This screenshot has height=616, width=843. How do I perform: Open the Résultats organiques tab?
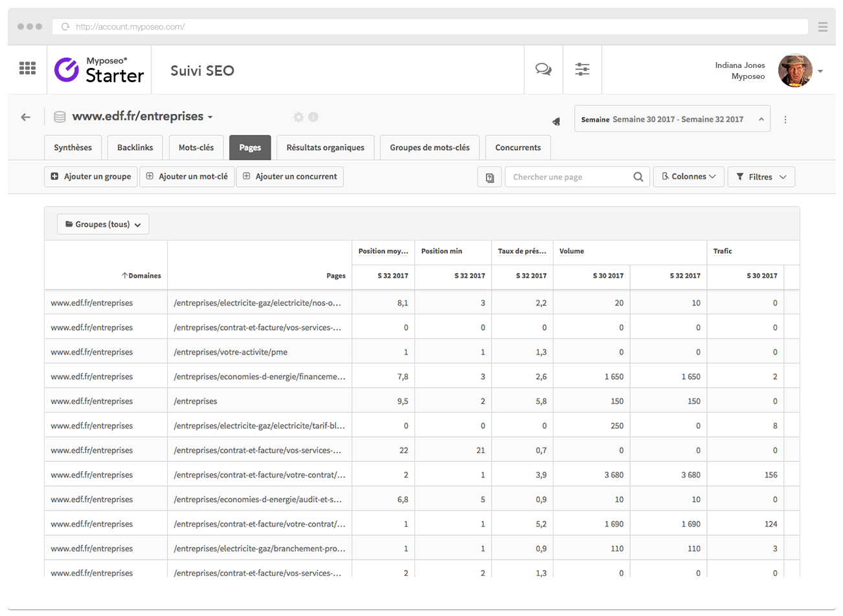pos(325,148)
